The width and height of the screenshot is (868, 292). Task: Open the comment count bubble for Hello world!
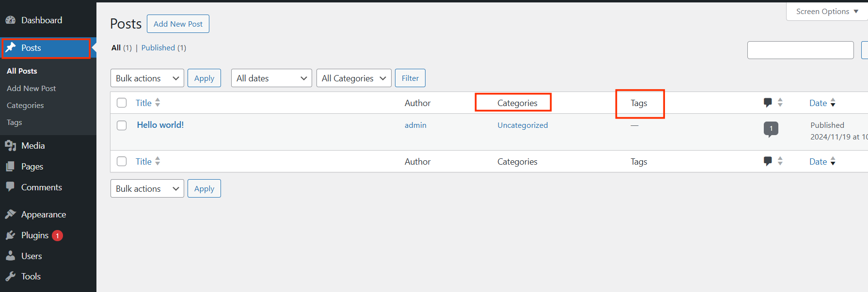click(x=771, y=129)
